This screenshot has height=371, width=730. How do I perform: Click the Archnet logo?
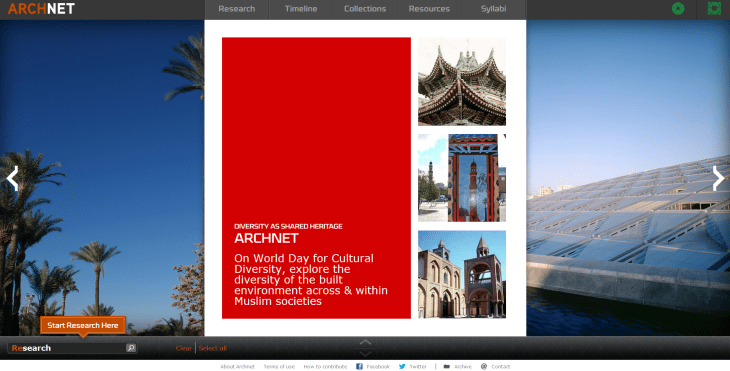(x=41, y=9)
